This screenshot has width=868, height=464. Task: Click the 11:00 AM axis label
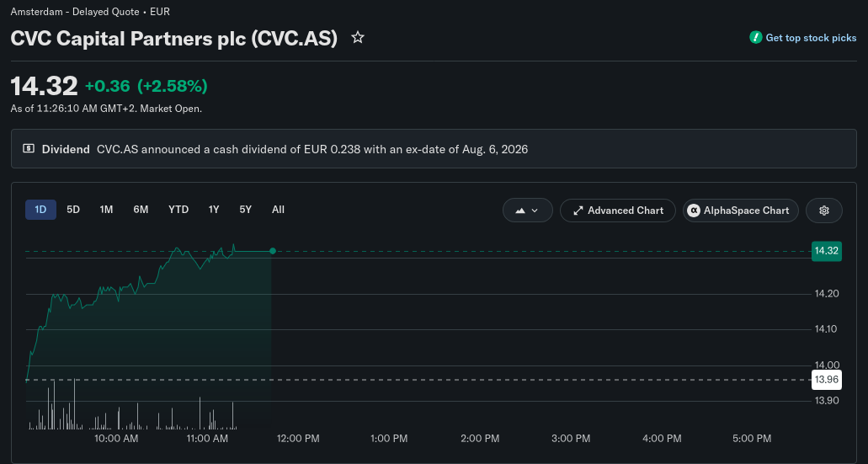pos(207,439)
